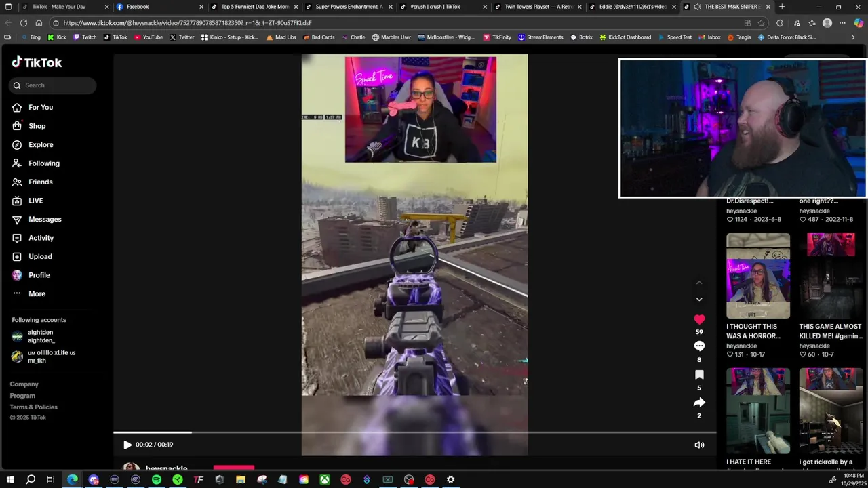Click the TikTok logo
Screen dimensions: 868x488
click(37, 62)
